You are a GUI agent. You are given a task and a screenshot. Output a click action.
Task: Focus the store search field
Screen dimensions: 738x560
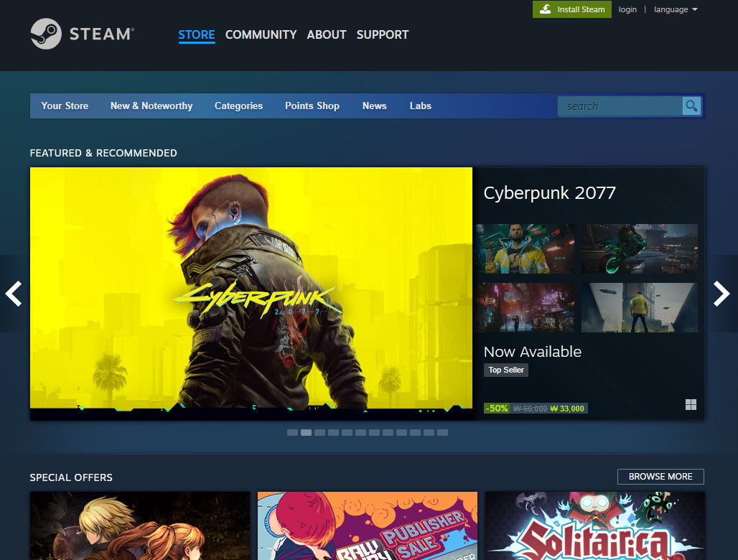coord(619,106)
